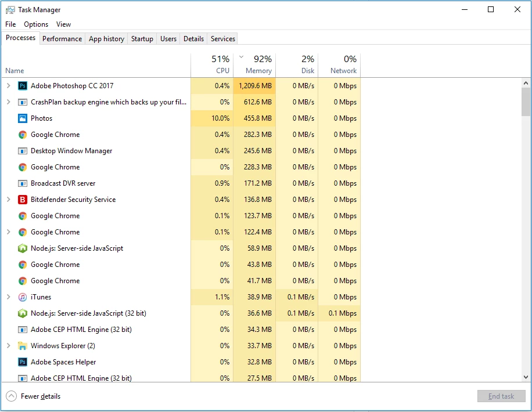Click the 245.6 MB memory value
532x412 pixels.
257,151
